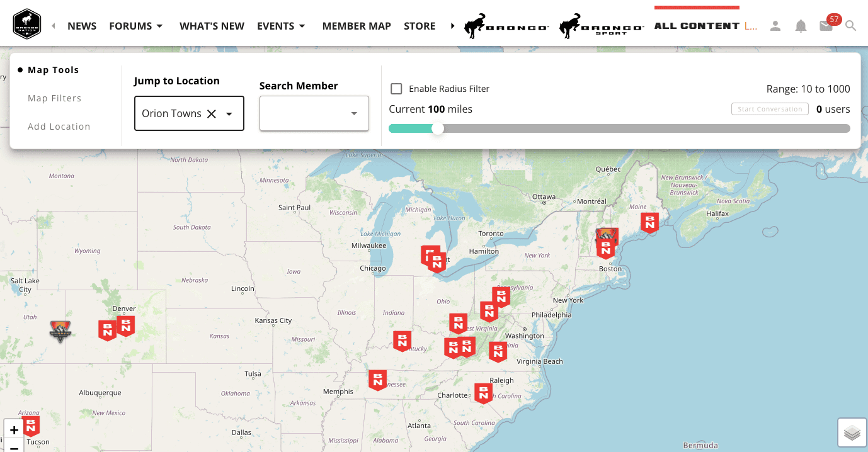
Task: Click the Denver city label
Action: tap(124, 308)
